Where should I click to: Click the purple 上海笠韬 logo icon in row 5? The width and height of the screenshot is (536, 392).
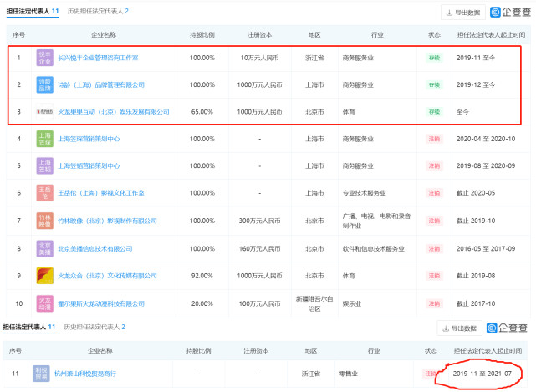(x=45, y=165)
